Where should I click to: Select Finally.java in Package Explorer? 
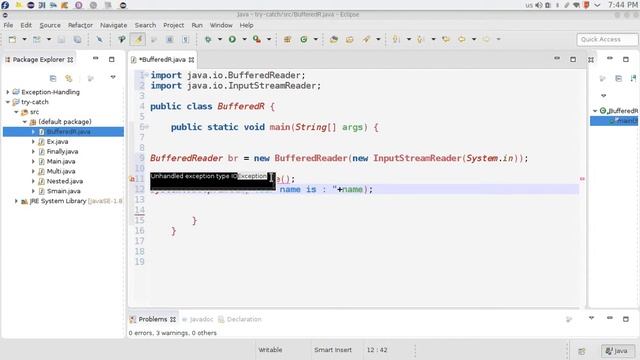[x=62, y=151]
